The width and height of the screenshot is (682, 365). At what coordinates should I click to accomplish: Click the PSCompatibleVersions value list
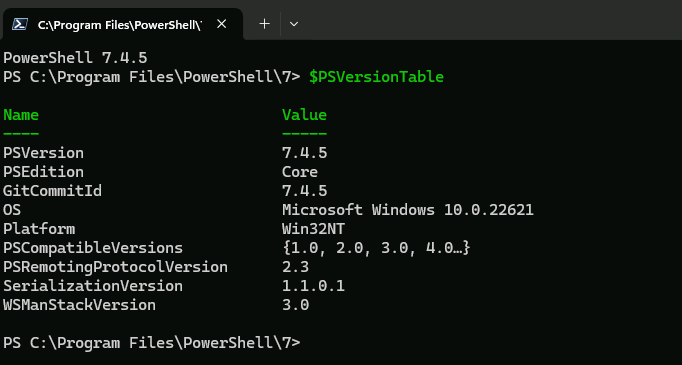pos(376,248)
